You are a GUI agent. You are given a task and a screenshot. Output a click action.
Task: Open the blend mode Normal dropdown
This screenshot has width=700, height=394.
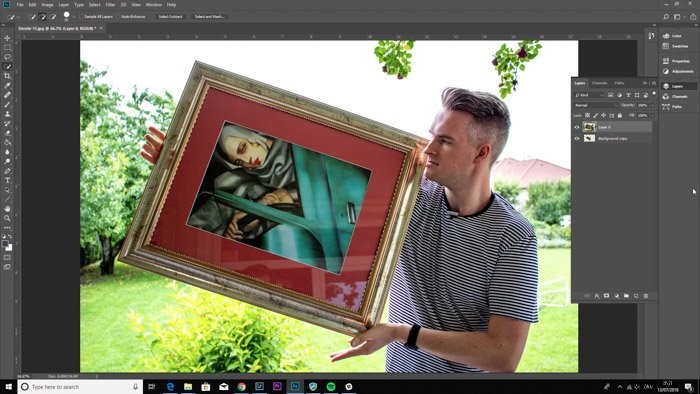pyautogui.click(x=596, y=105)
